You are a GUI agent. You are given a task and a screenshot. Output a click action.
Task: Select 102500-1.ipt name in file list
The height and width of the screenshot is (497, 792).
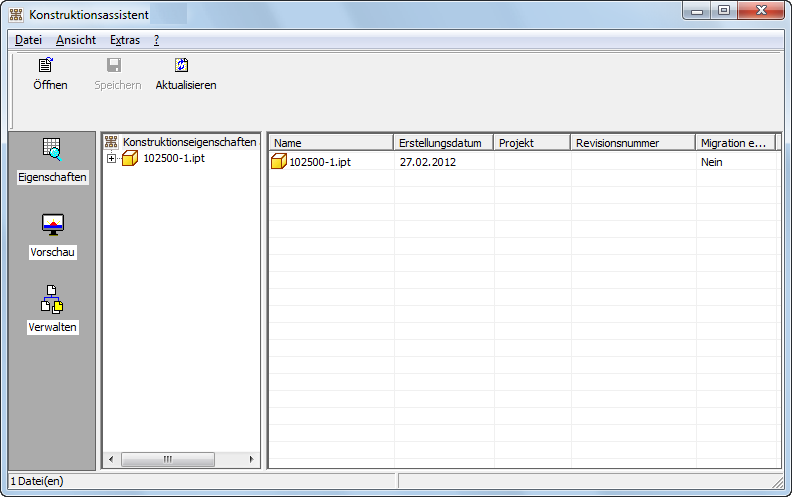pyautogui.click(x=320, y=162)
